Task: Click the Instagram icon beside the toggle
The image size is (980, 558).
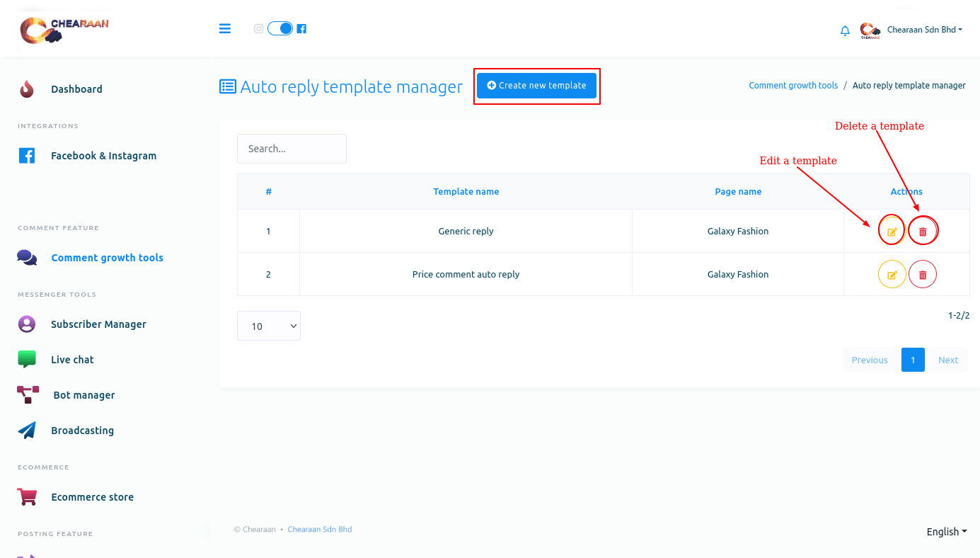Action: [259, 29]
